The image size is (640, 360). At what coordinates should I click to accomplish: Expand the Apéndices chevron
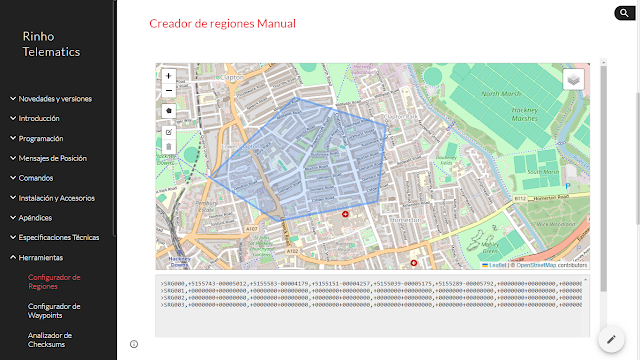[x=13, y=217]
